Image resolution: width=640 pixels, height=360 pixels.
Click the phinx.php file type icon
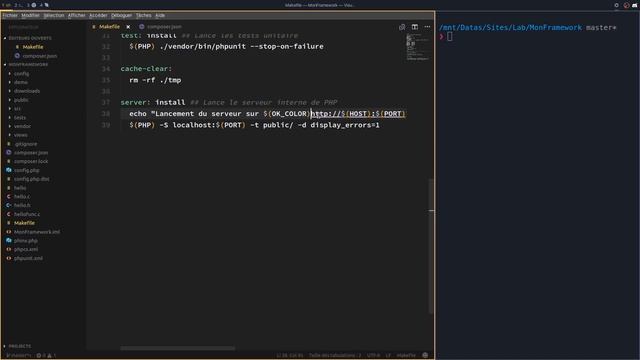[9, 241]
